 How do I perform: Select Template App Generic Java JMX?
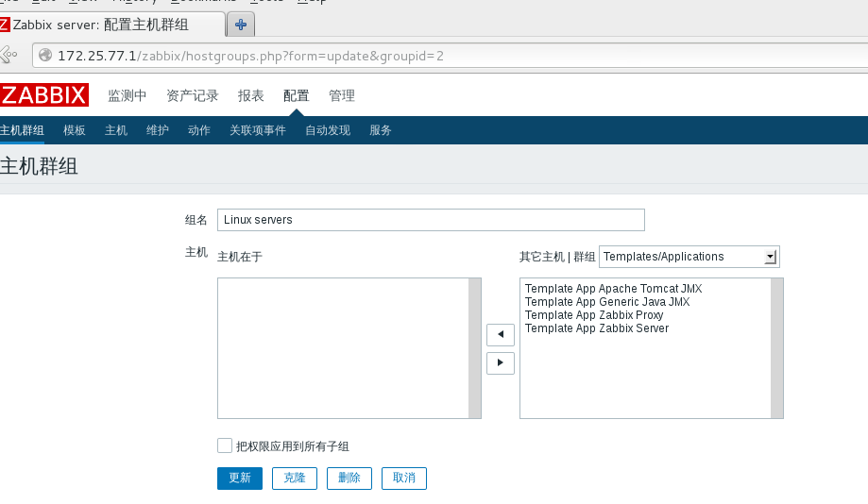tap(607, 301)
